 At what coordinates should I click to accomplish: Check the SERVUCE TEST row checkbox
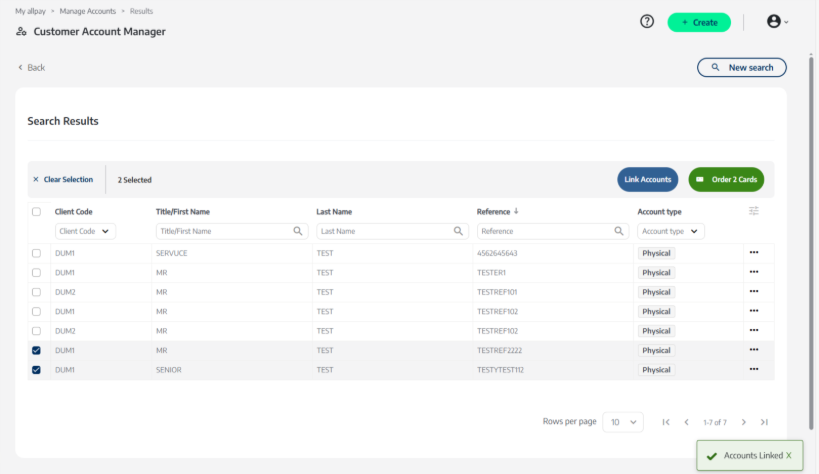(x=36, y=253)
